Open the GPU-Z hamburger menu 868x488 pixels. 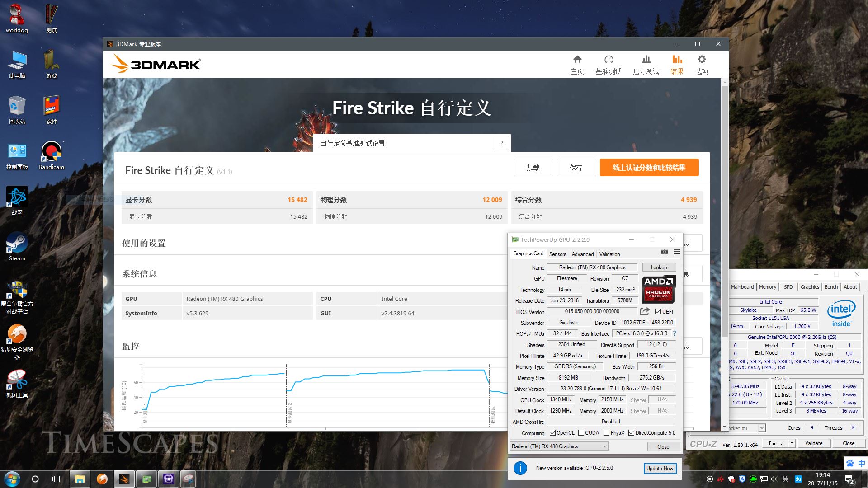click(x=677, y=252)
